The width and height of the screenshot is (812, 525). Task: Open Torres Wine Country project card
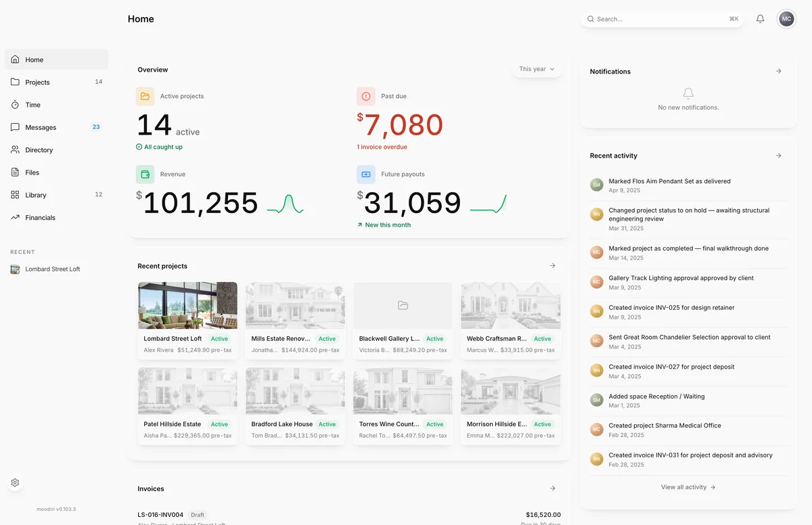pyautogui.click(x=403, y=406)
